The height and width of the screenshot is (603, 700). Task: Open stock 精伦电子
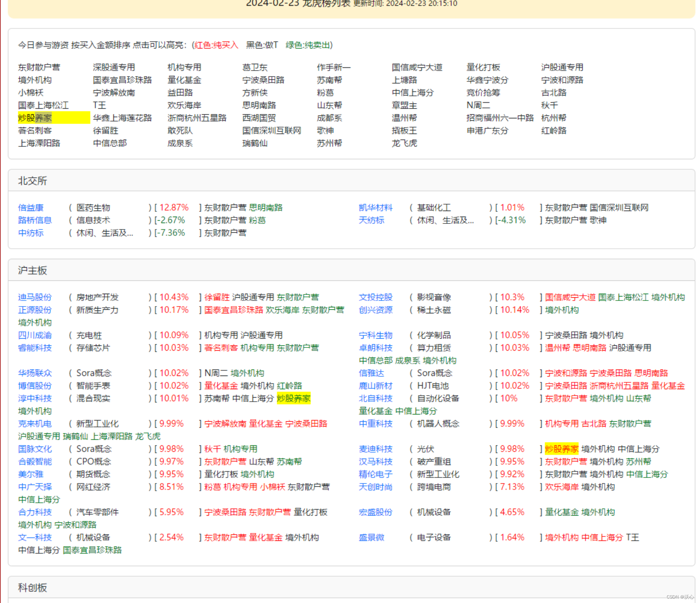pos(376,474)
